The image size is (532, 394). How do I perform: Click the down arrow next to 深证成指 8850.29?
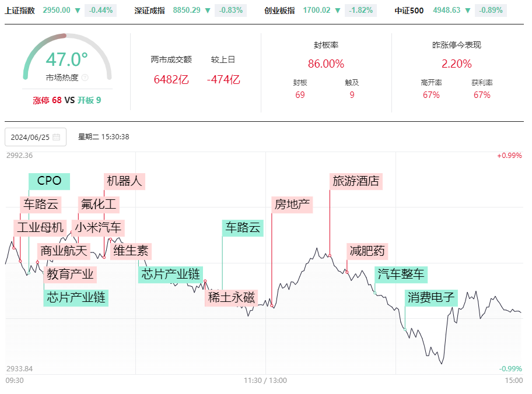click(x=208, y=10)
